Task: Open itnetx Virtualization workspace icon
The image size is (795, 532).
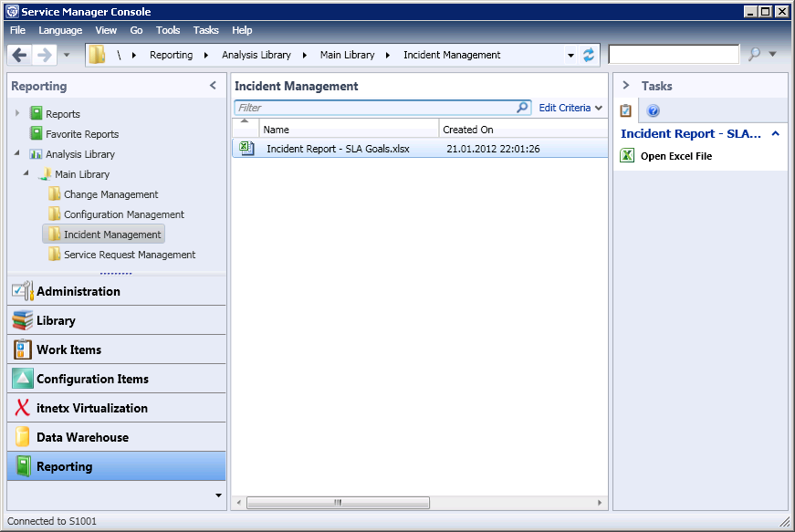Action: tap(22, 408)
